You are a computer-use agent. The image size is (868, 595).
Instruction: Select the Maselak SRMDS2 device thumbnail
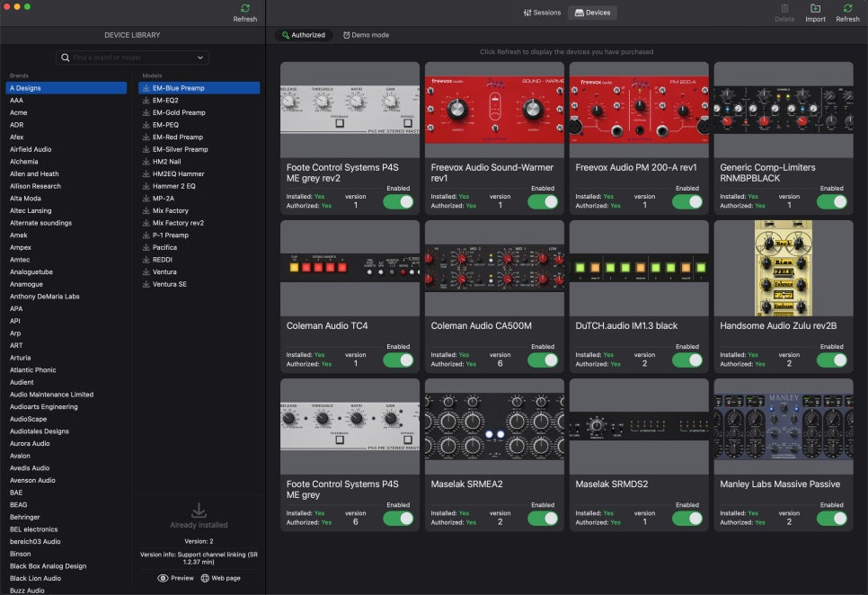coord(639,427)
